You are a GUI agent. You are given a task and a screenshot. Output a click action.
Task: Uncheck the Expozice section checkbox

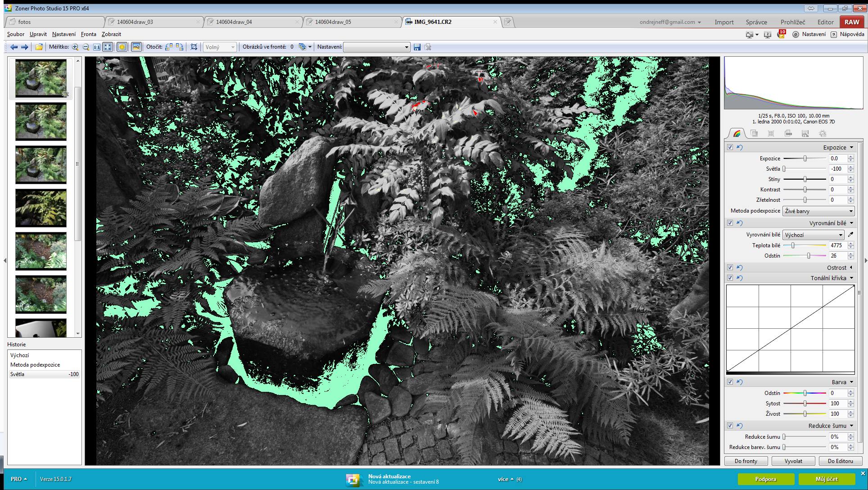730,147
